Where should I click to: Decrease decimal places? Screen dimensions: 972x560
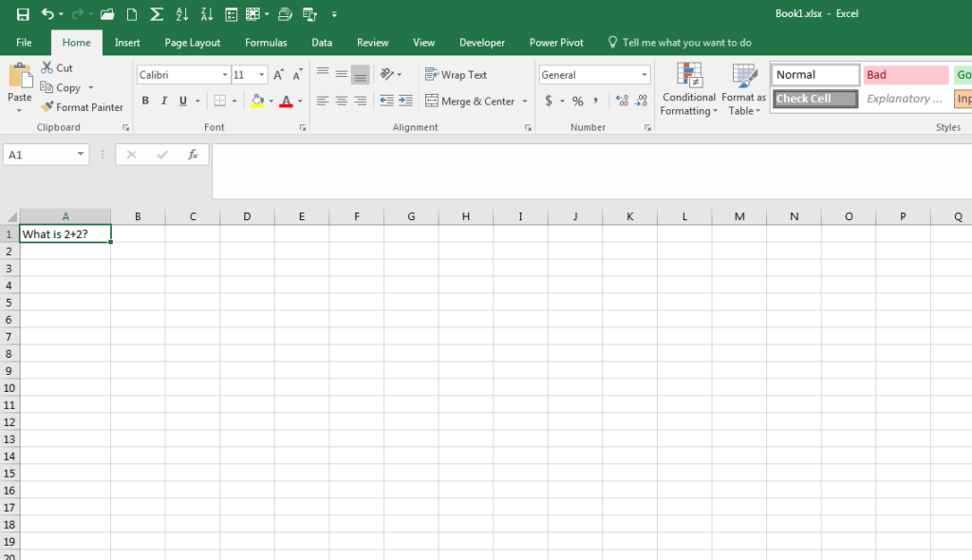(x=641, y=101)
